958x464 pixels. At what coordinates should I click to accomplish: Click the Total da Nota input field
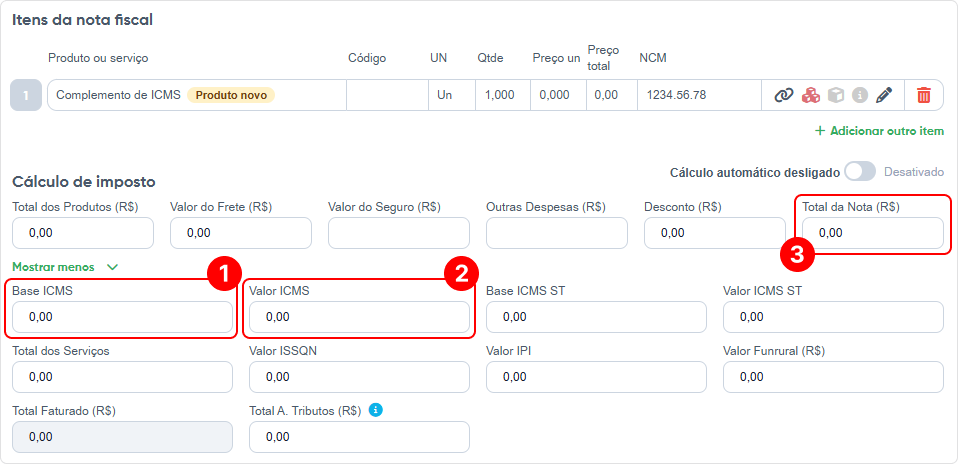[x=873, y=233]
